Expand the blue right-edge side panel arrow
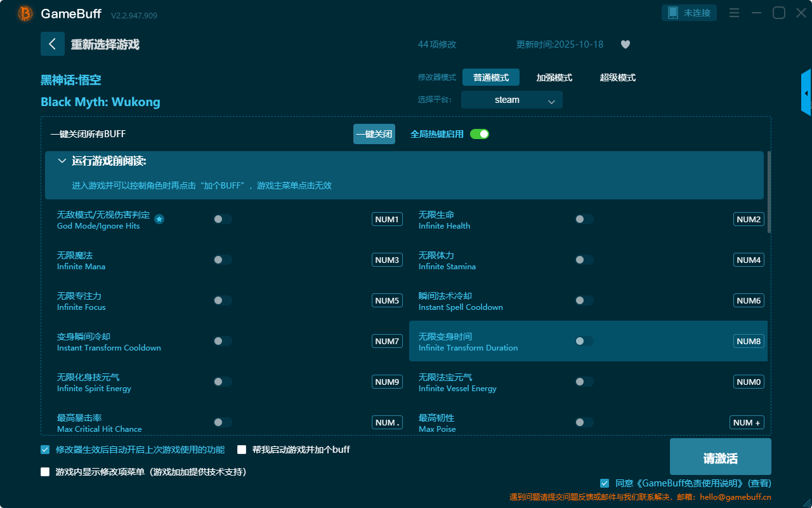812x508 pixels. [806, 93]
